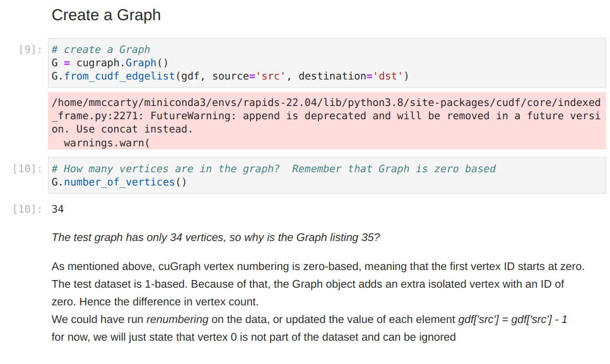Click the output value 34
The image size is (610, 364).
[58, 207]
